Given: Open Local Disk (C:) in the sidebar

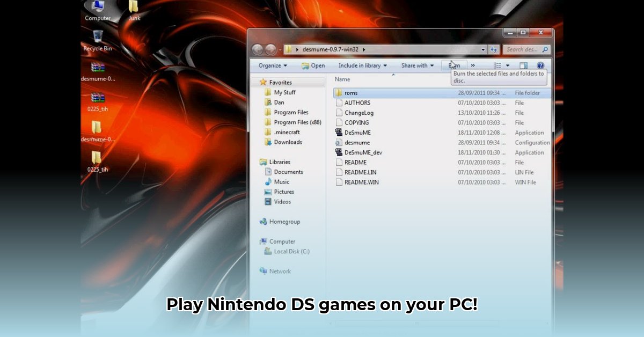Looking at the screenshot, I should 292,251.
